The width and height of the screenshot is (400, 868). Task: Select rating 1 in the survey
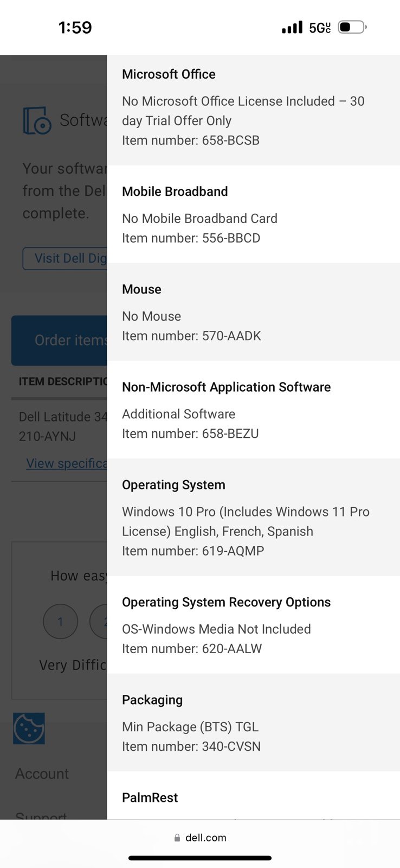click(60, 621)
